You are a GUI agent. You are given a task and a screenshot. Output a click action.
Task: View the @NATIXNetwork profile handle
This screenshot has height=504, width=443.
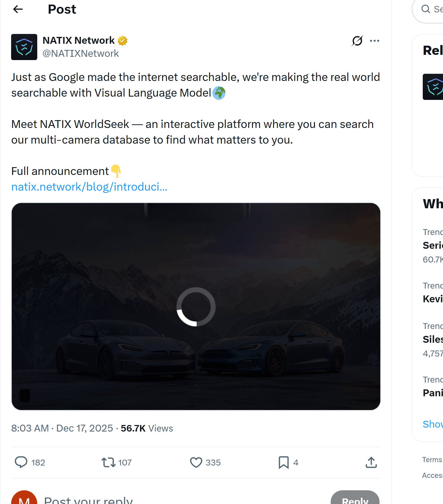pos(81,53)
